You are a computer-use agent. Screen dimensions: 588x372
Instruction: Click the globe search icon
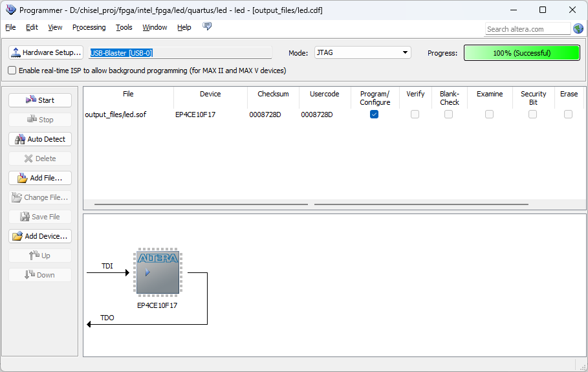[x=578, y=28]
